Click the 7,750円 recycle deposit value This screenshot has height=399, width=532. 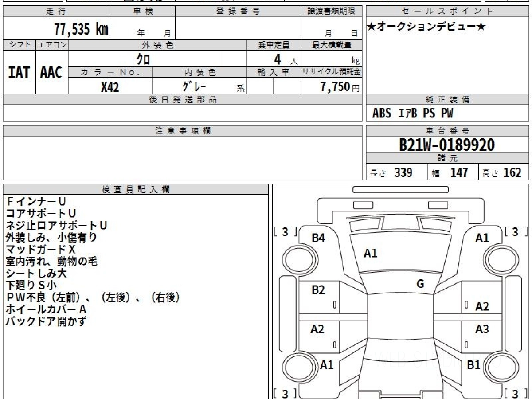340,86
